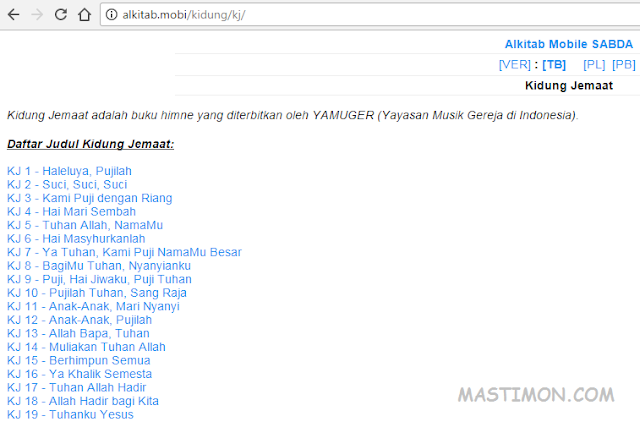Open KJ 4 - Hai Mari Sembah

pos(71,211)
